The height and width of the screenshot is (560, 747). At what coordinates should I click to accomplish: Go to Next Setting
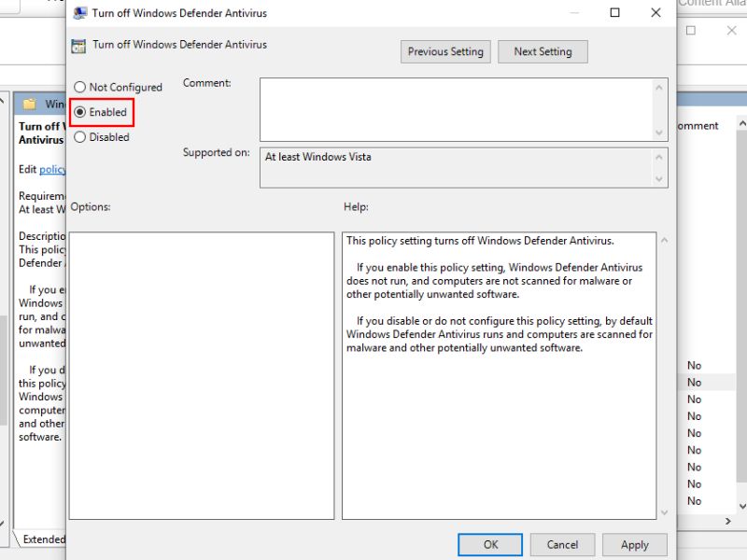pos(543,51)
